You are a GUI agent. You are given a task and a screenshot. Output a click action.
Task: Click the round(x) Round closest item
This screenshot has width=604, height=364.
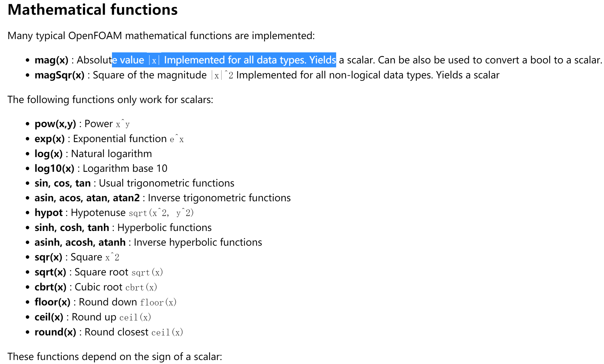(x=109, y=332)
